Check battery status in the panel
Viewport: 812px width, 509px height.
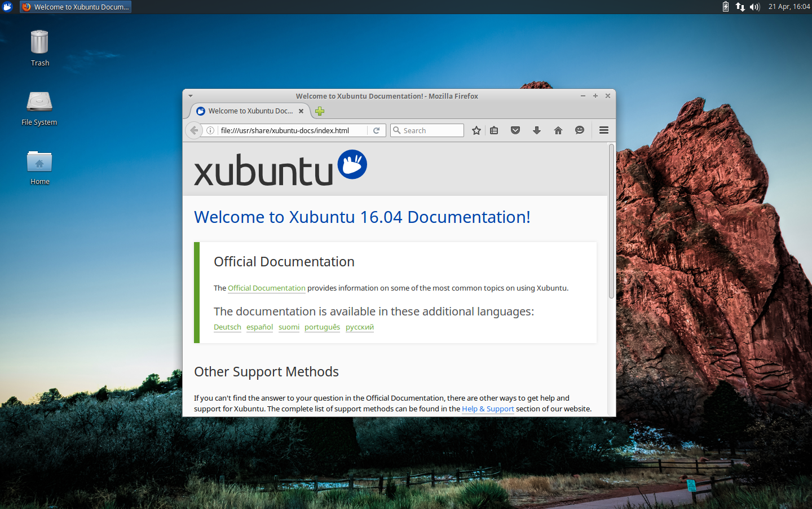[x=726, y=7]
